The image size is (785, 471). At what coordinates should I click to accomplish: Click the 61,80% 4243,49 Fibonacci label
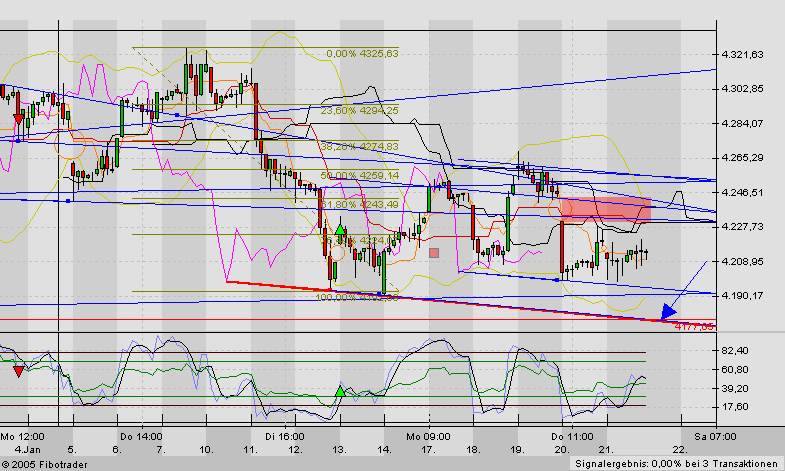pos(359,205)
